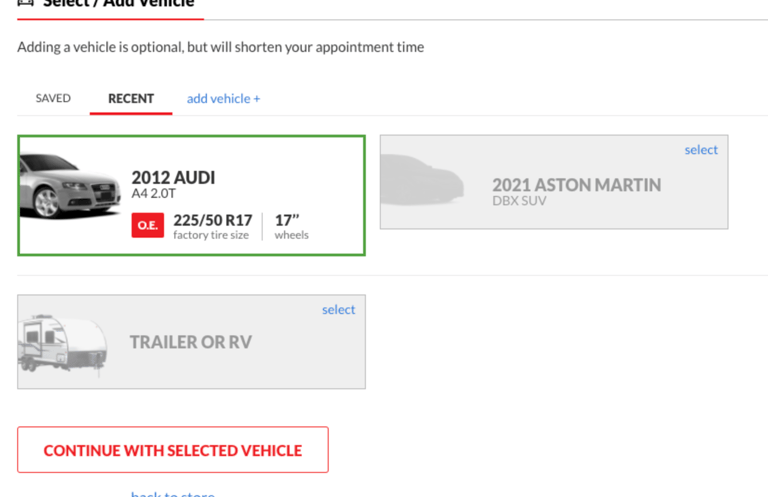
Task: Click the vehicle icon beside section heading
Action: click(x=25, y=3)
